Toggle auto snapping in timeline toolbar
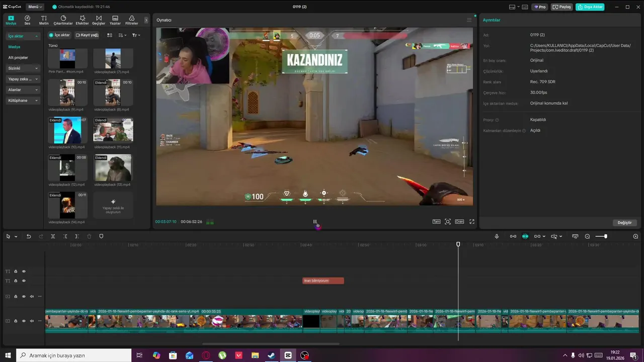Image resolution: width=644 pixels, height=362 pixels. 525,236
